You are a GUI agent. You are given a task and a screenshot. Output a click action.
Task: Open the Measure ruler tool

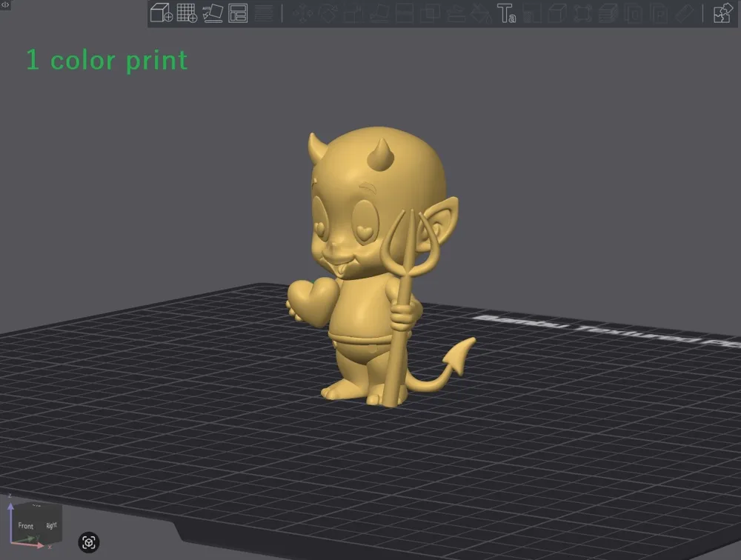coord(684,13)
